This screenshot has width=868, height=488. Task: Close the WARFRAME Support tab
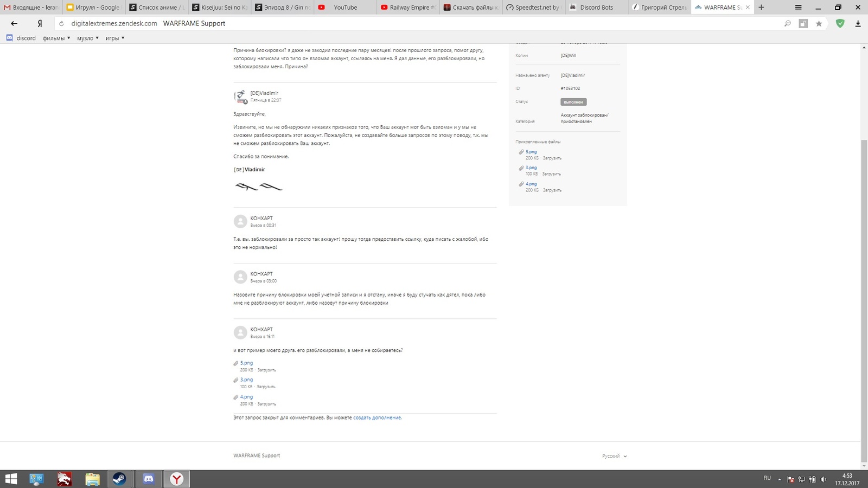pyautogui.click(x=748, y=7)
